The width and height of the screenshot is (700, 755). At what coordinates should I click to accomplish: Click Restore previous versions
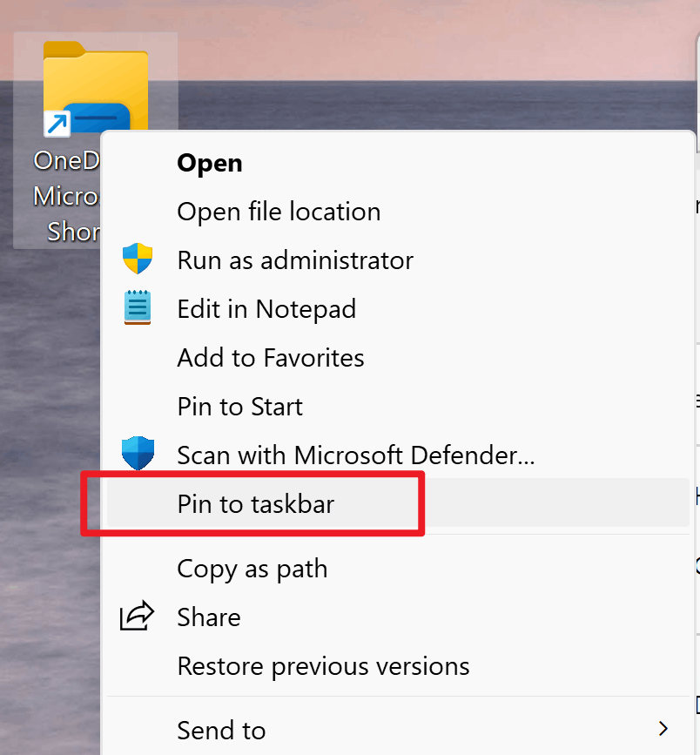point(398,665)
